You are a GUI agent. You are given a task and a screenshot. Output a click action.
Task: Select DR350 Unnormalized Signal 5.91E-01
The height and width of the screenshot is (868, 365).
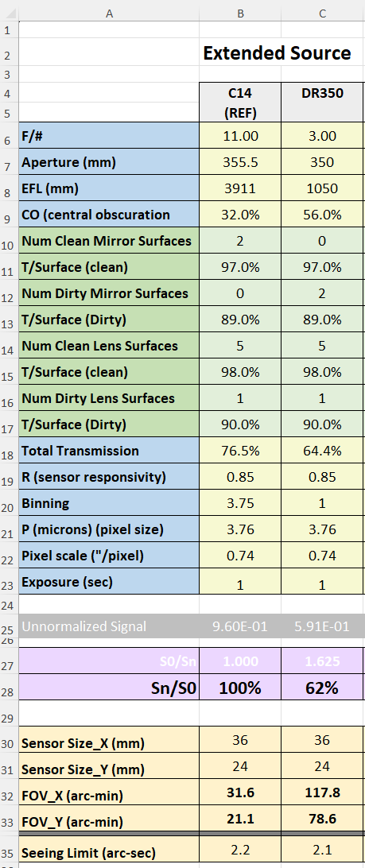click(x=322, y=626)
